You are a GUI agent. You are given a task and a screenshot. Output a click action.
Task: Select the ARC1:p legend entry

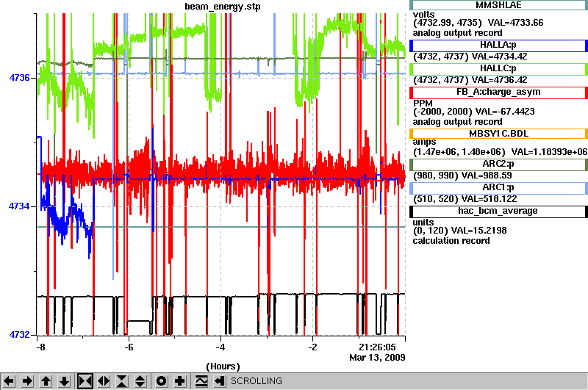[x=498, y=188]
